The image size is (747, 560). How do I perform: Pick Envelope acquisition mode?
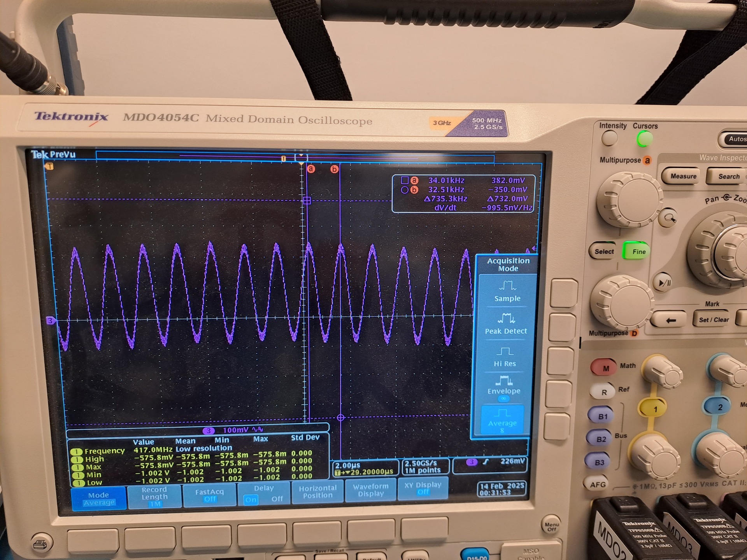pyautogui.click(x=504, y=386)
